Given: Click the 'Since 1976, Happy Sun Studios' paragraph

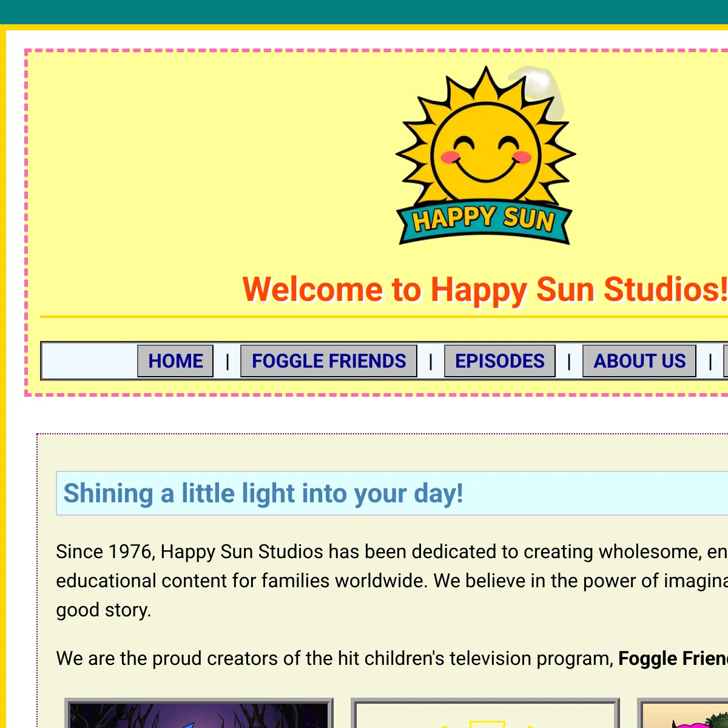Looking at the screenshot, I should tap(392, 581).
